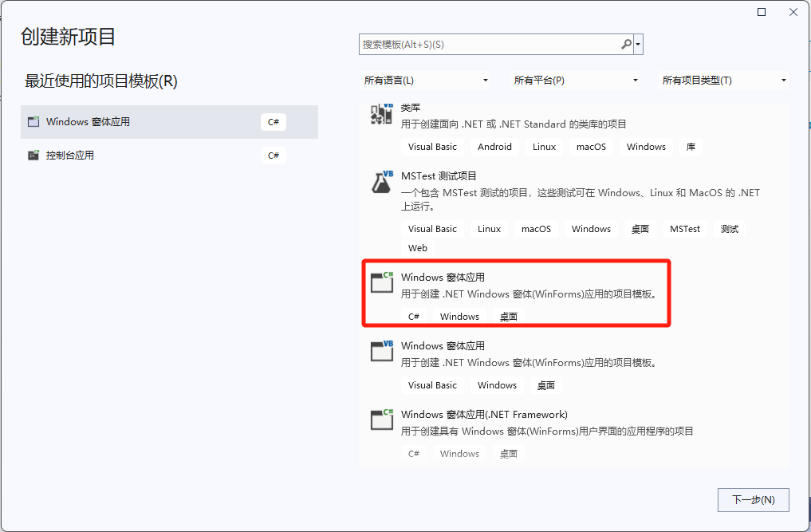Viewport: 811px width, 532px height.
Task: Click the 最近使用的项目模板(R) heading
Action: click(100, 81)
